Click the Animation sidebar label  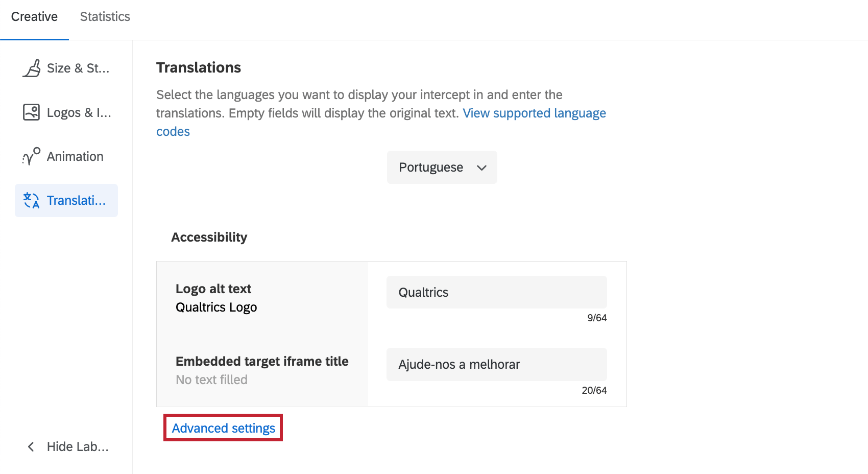75,156
